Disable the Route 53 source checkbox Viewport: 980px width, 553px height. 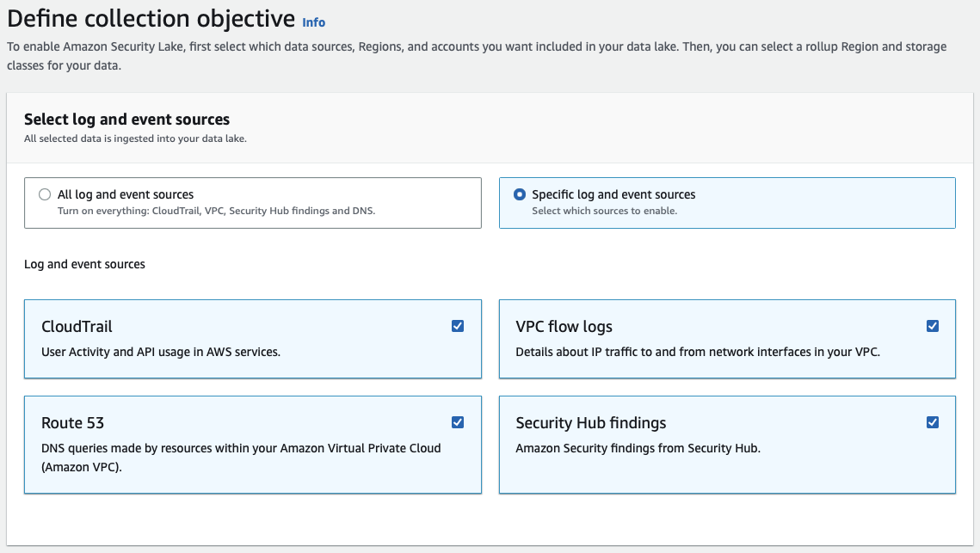click(x=458, y=422)
